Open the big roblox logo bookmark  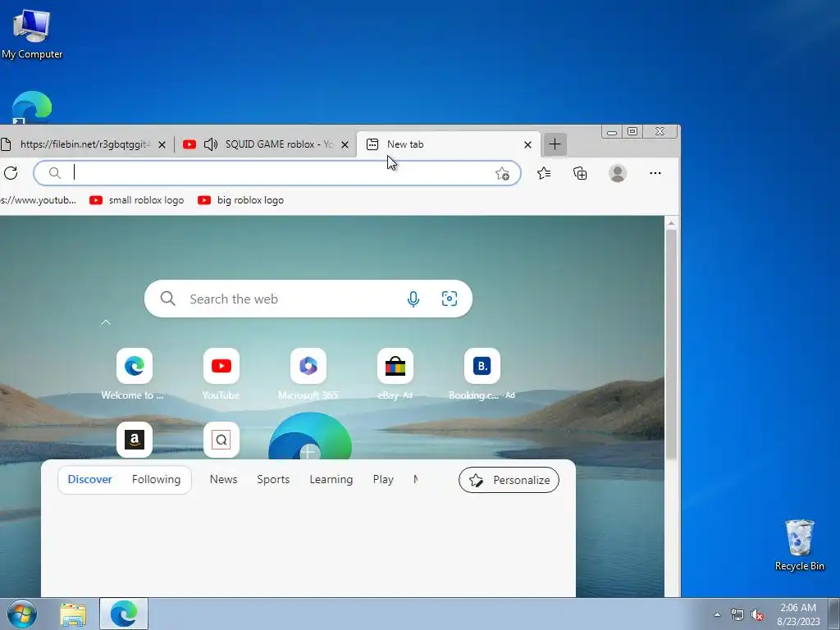pyautogui.click(x=241, y=200)
